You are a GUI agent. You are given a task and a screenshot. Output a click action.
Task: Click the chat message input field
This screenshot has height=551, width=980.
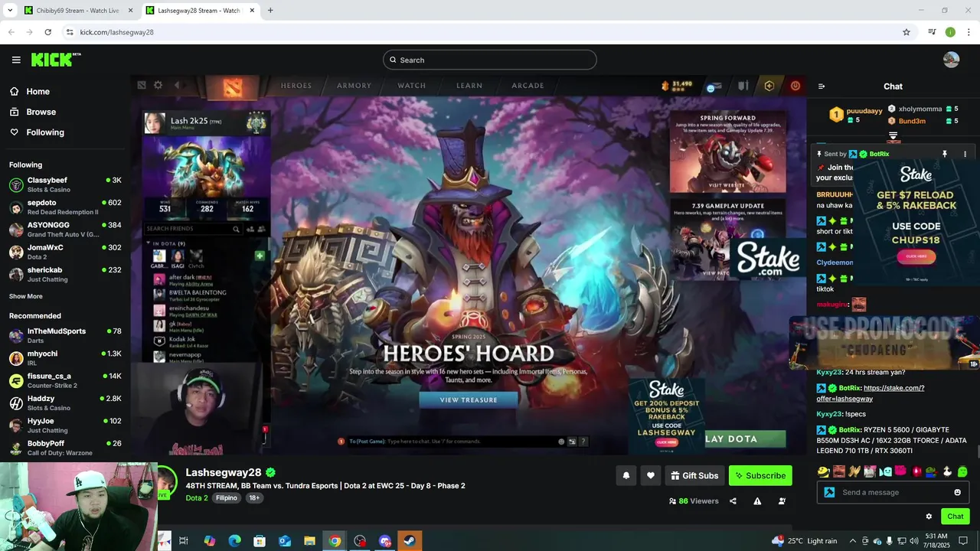(893, 492)
